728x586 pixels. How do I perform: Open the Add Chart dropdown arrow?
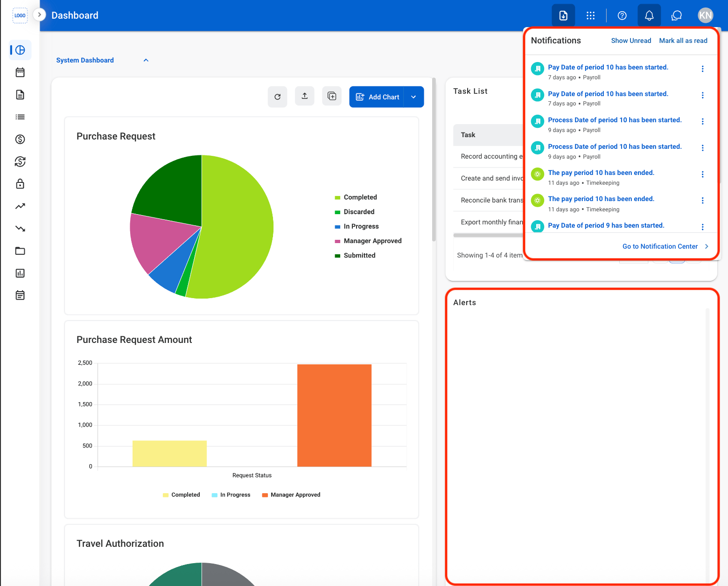(x=413, y=97)
